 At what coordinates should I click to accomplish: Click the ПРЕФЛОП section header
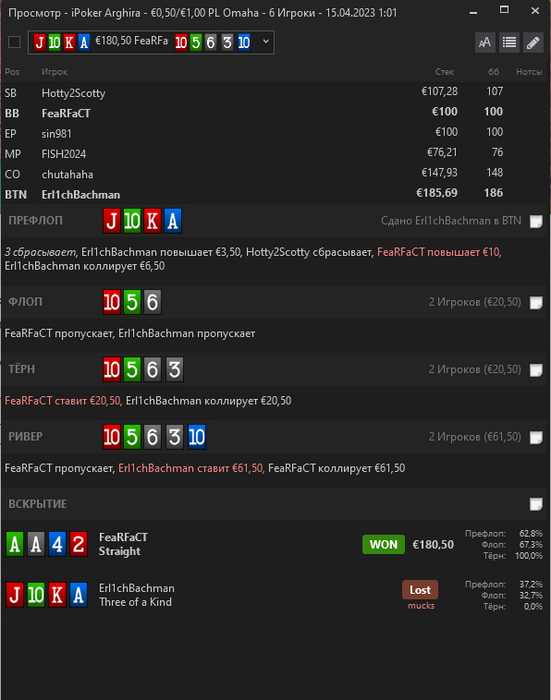tap(35, 221)
